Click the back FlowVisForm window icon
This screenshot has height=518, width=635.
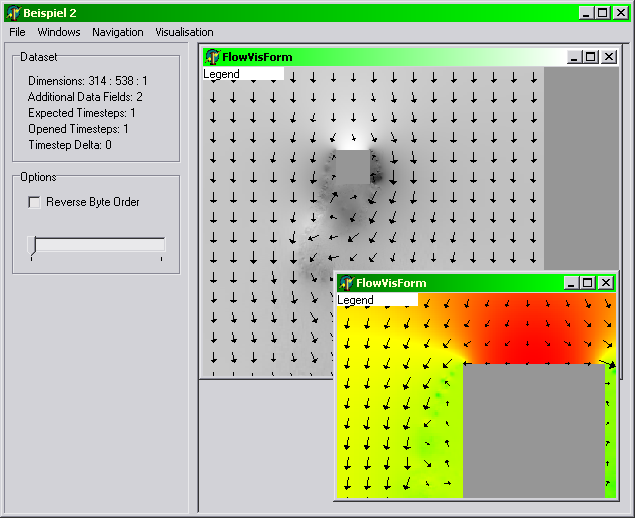(212, 57)
